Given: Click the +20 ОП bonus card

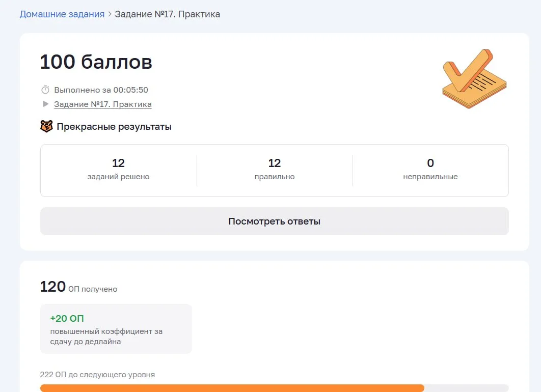Looking at the screenshot, I should pyautogui.click(x=116, y=329).
